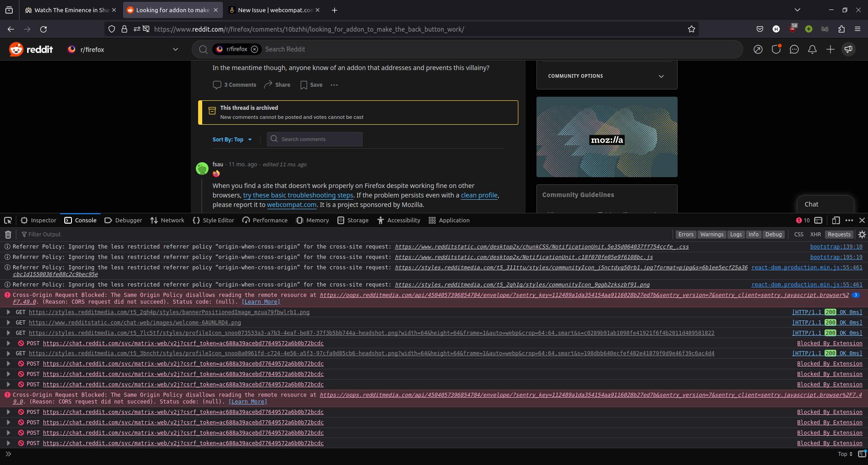This screenshot has width=868, height=465.
Task: Switch to the Style Editor tab
Action: pos(213,220)
